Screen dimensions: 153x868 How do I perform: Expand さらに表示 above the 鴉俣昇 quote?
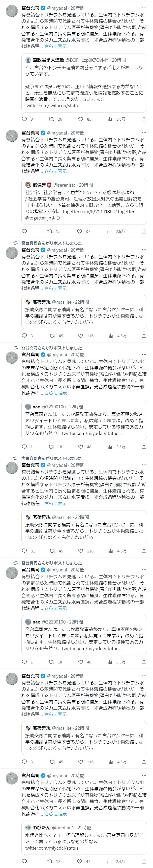[x=55, y=171]
